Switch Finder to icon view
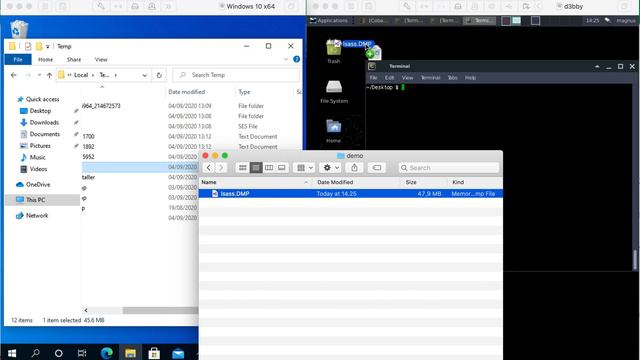This screenshot has width=640, height=360. click(242, 168)
